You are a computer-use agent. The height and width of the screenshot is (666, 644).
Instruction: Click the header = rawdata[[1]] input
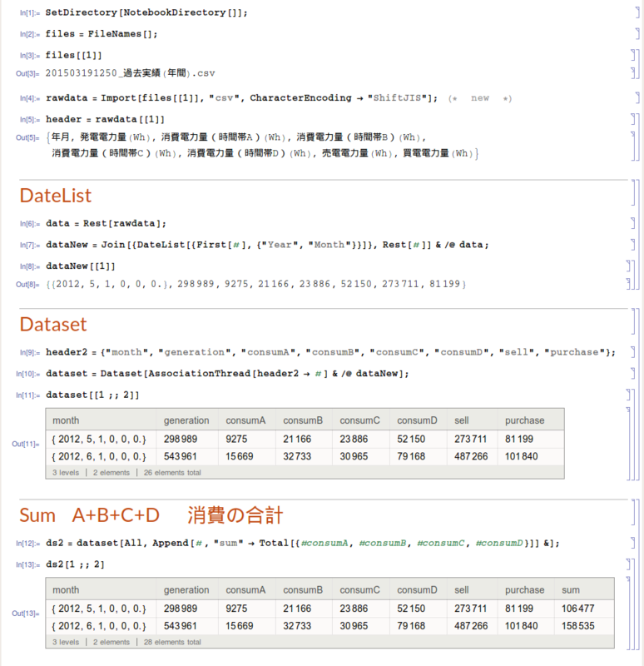(x=105, y=119)
